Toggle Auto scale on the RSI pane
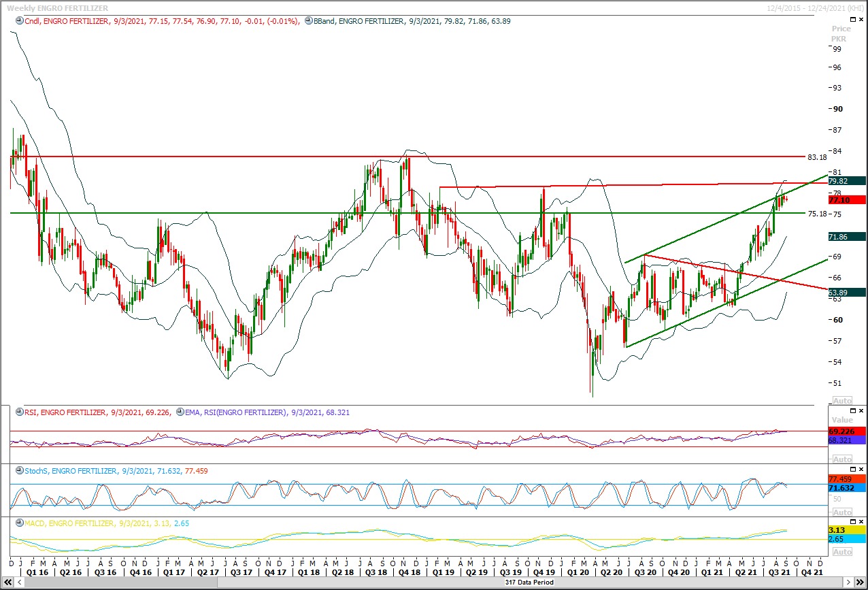 coord(841,460)
